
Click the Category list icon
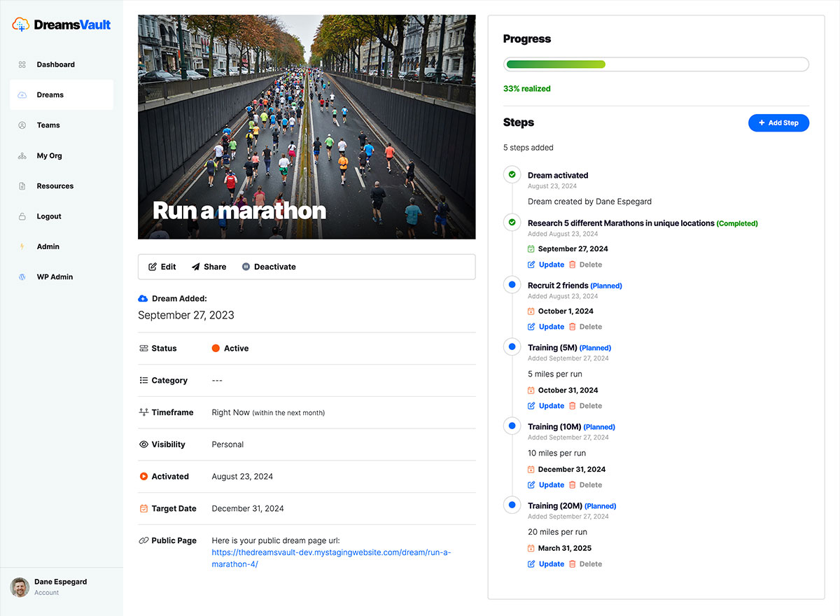coord(143,381)
